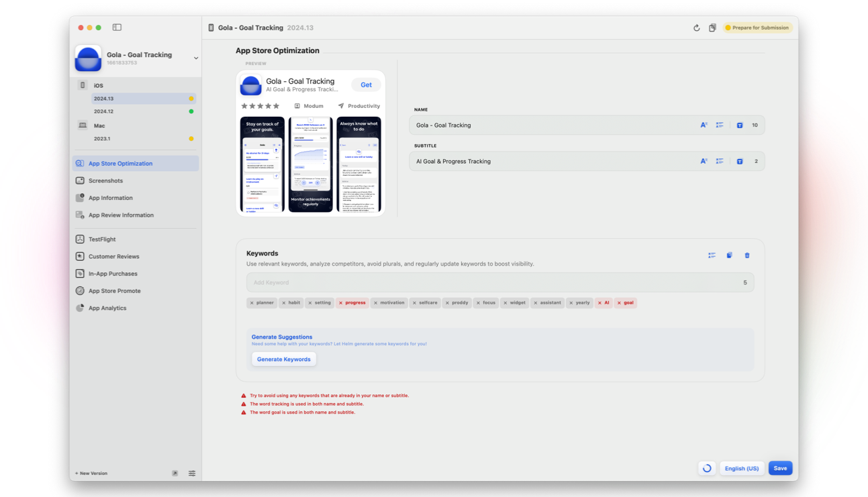Remove the 'habit' keyword tag

[284, 303]
